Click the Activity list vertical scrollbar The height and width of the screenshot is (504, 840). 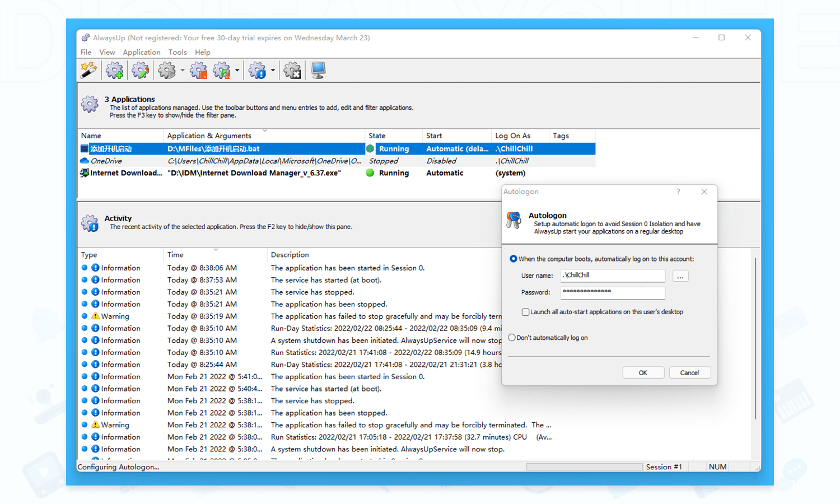tap(755, 338)
